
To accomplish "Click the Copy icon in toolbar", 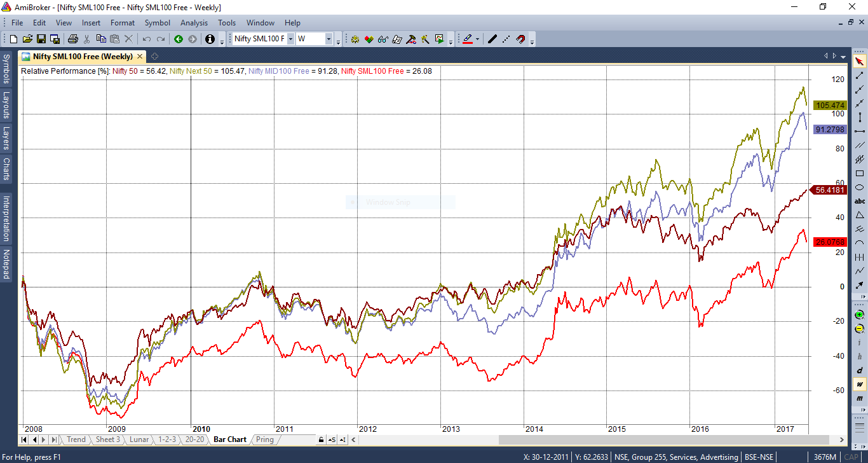I will pyautogui.click(x=101, y=39).
